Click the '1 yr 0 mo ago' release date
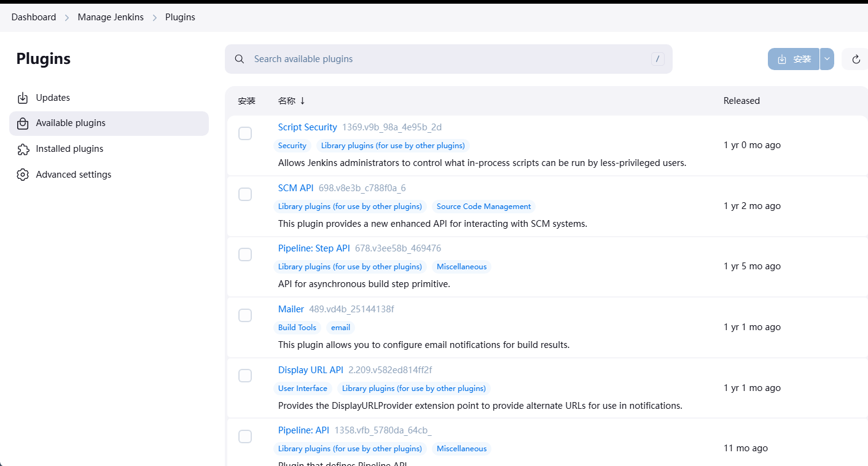The image size is (868, 466). point(752,145)
